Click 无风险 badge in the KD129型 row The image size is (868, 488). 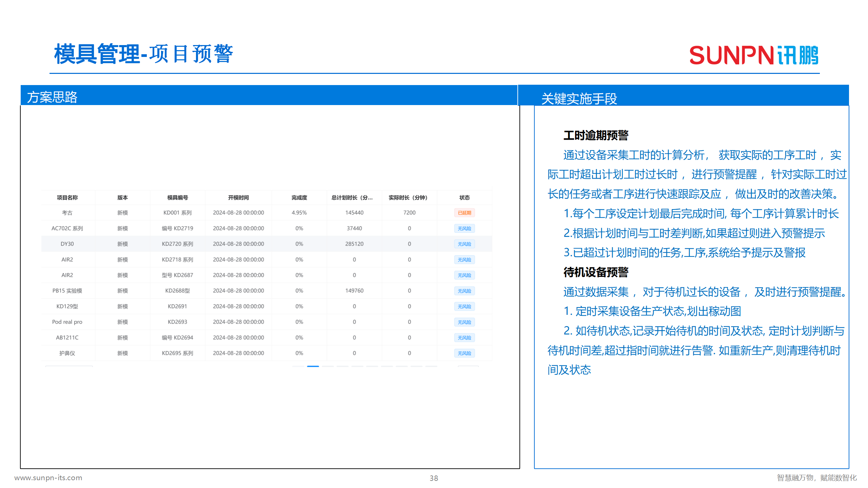pos(464,306)
